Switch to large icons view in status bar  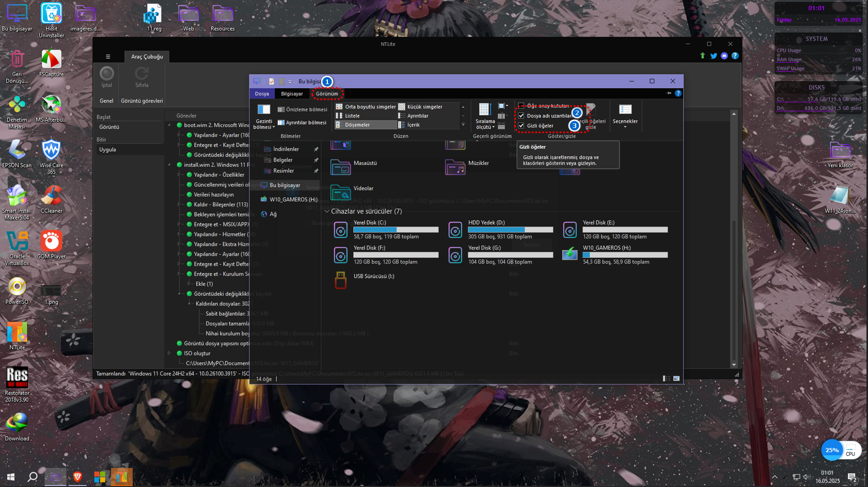pyautogui.click(x=676, y=379)
